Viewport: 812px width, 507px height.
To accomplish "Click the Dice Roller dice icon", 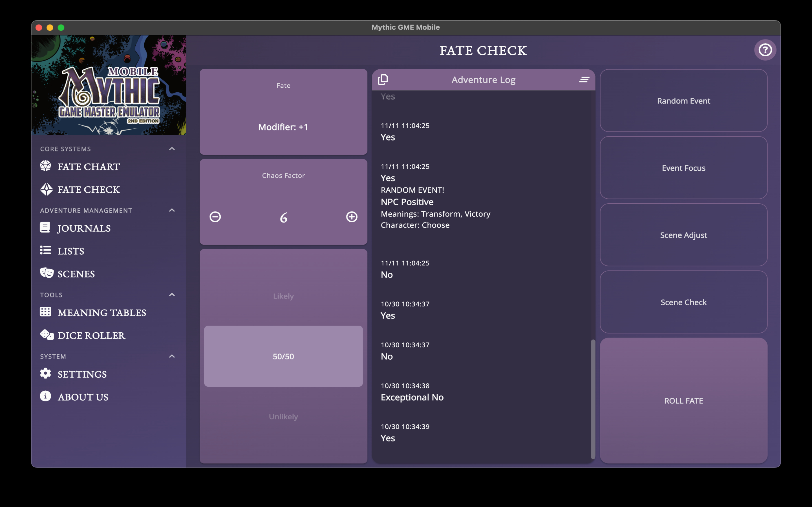I will pos(46,335).
